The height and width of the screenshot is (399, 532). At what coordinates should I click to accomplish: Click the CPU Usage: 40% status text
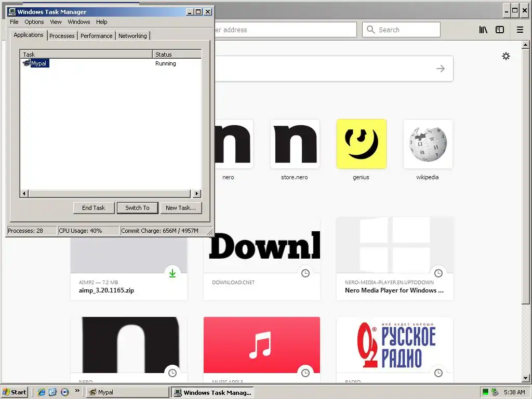(x=81, y=231)
